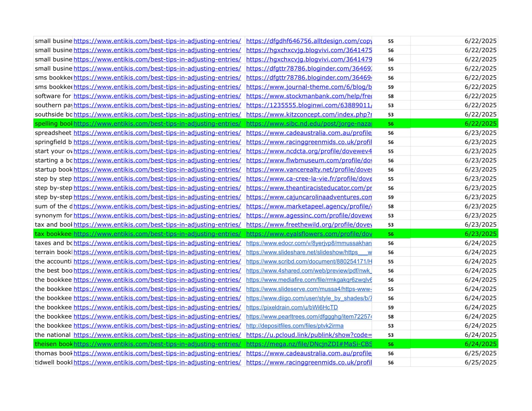The height and width of the screenshot is (411, 532).
Task: Open the depositfiles.com/files/ptvk2irma link
Action: pos(295,325)
